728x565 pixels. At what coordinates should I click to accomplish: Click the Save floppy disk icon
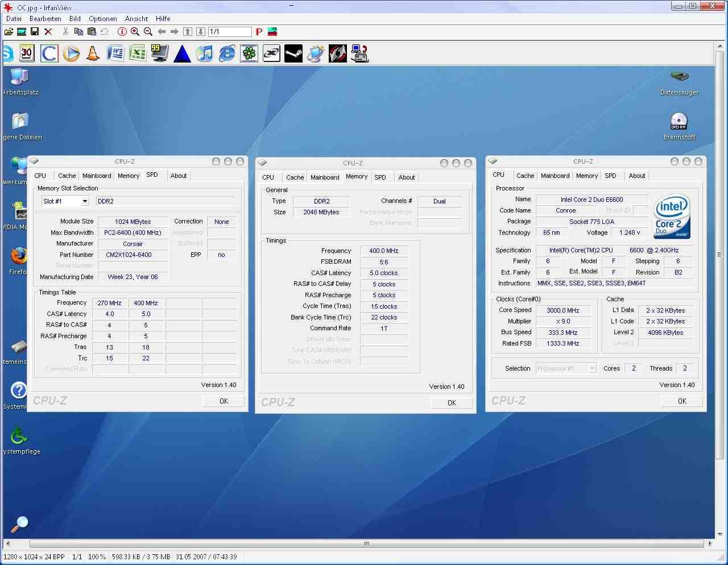[35, 32]
